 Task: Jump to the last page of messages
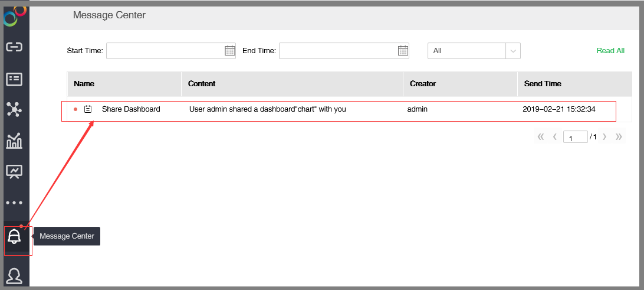point(619,137)
